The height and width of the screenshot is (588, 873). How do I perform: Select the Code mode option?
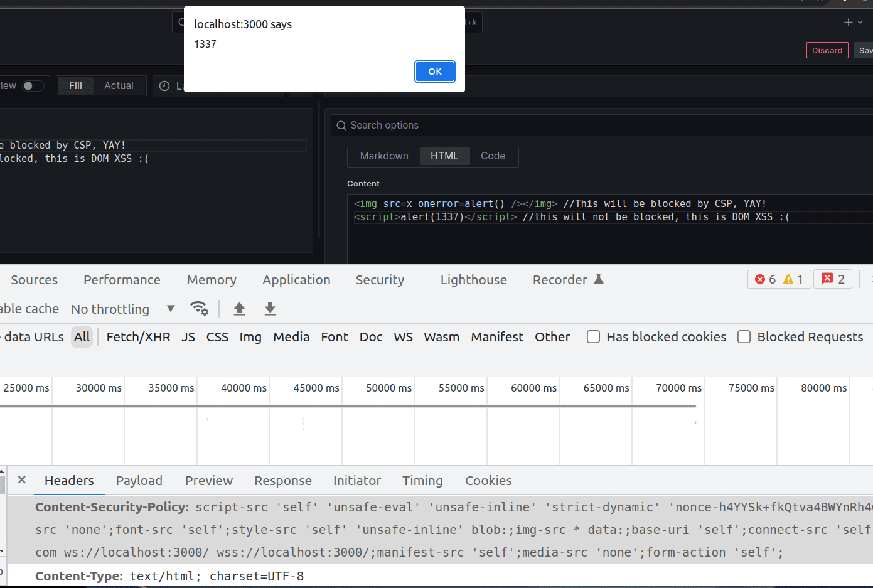click(493, 156)
